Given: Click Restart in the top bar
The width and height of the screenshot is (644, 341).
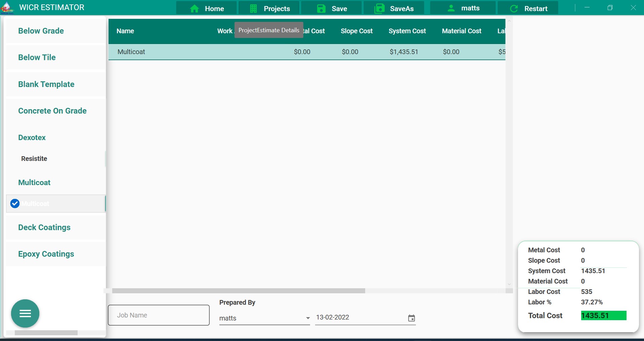Looking at the screenshot, I should [x=528, y=8].
